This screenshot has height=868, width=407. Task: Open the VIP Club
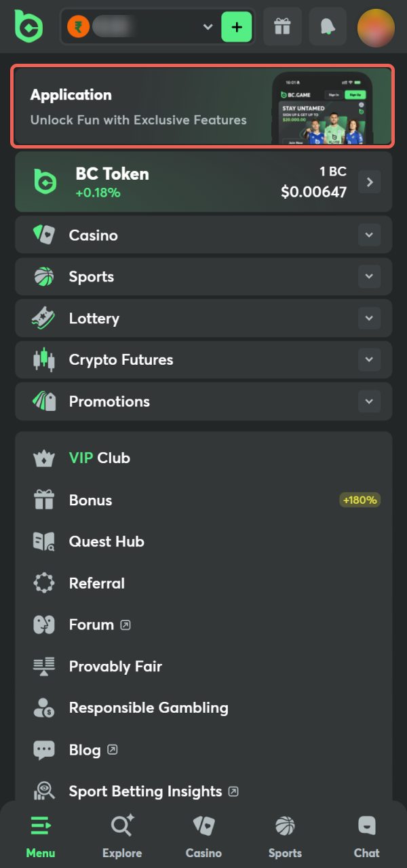[x=99, y=458]
